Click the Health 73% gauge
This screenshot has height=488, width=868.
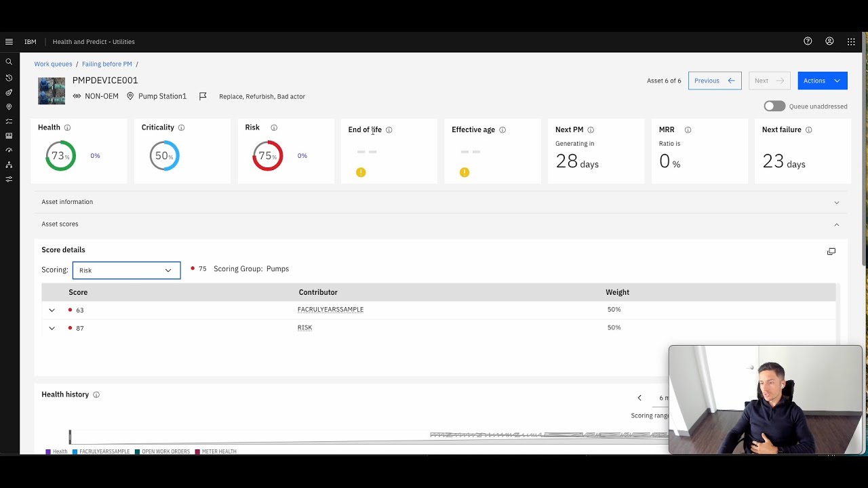point(60,156)
